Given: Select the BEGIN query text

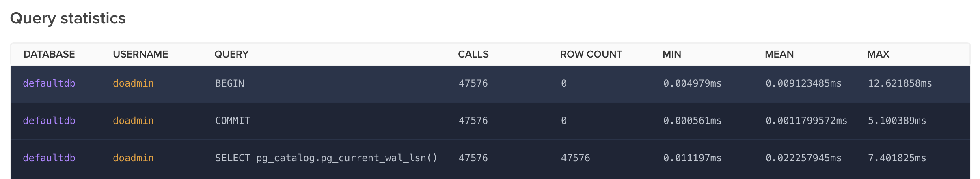Looking at the screenshot, I should 230,83.
